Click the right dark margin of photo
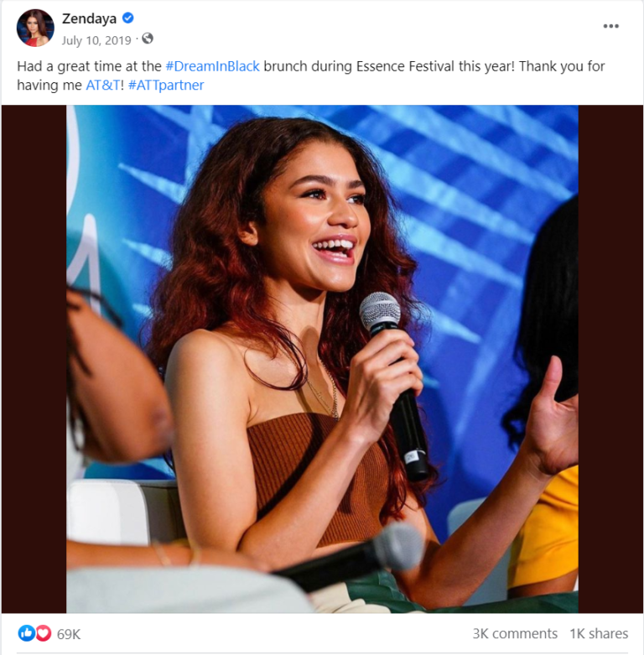 click(x=610, y=359)
